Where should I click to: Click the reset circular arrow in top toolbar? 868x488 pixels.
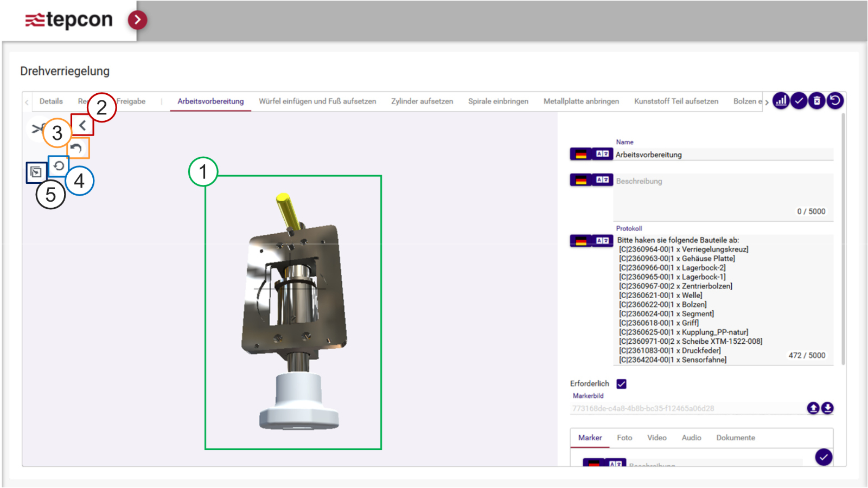835,101
